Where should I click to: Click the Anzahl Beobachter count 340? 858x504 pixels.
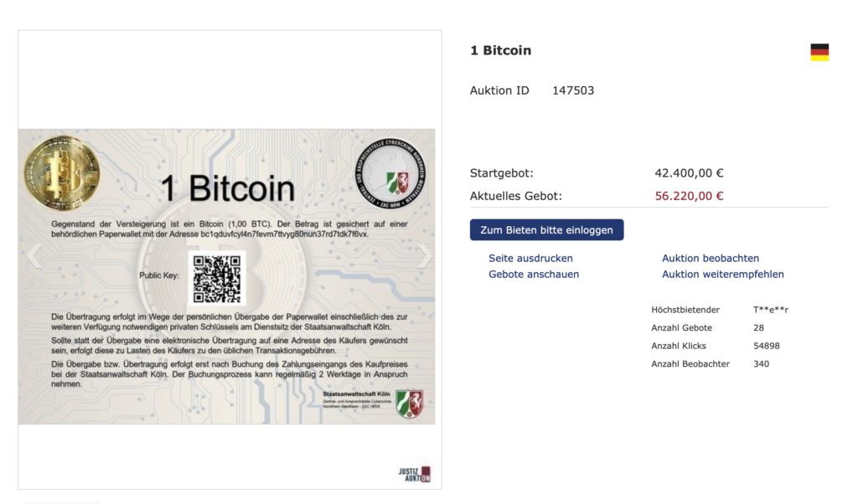761,364
